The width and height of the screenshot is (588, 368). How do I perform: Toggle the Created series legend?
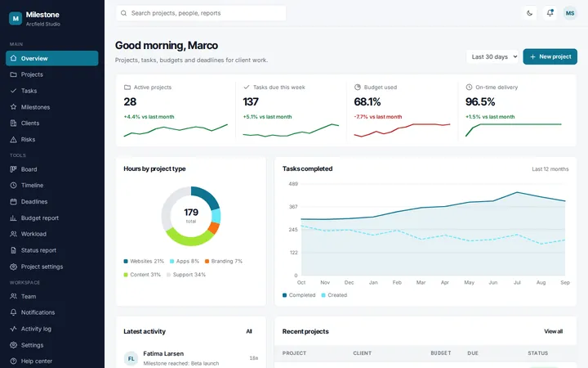pos(334,295)
